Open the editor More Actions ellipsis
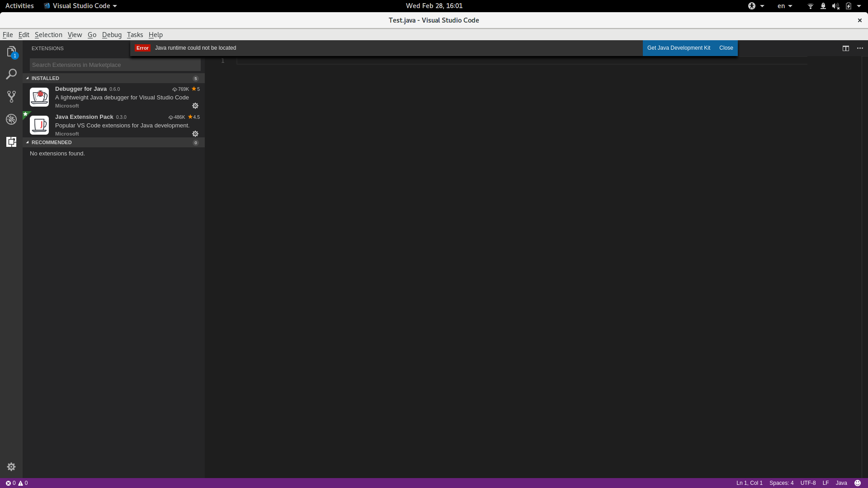This screenshot has height=488, width=868. click(860, 48)
